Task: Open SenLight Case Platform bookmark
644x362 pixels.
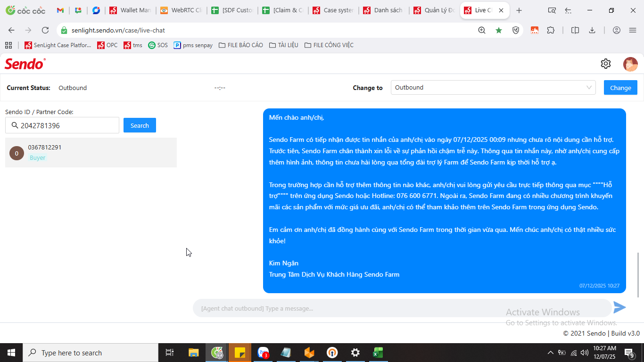Action: 58,45
